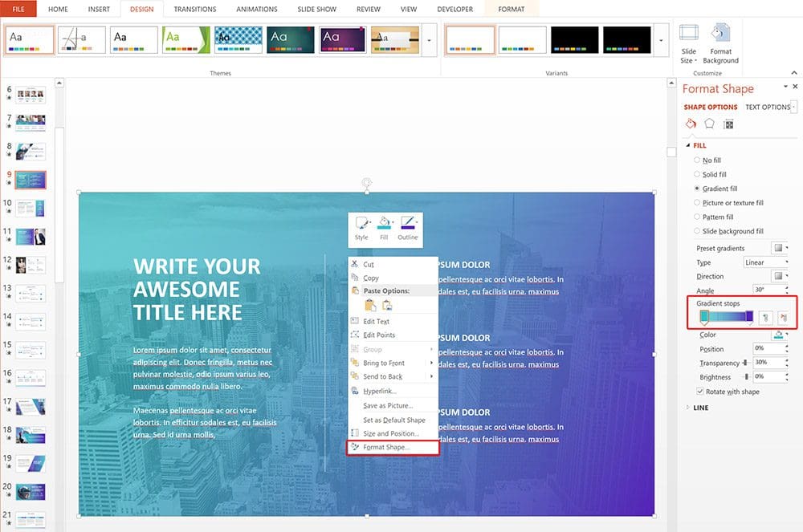Switch to the ANIMATIONS ribbon tab
This screenshot has width=803, height=532.
(x=256, y=9)
